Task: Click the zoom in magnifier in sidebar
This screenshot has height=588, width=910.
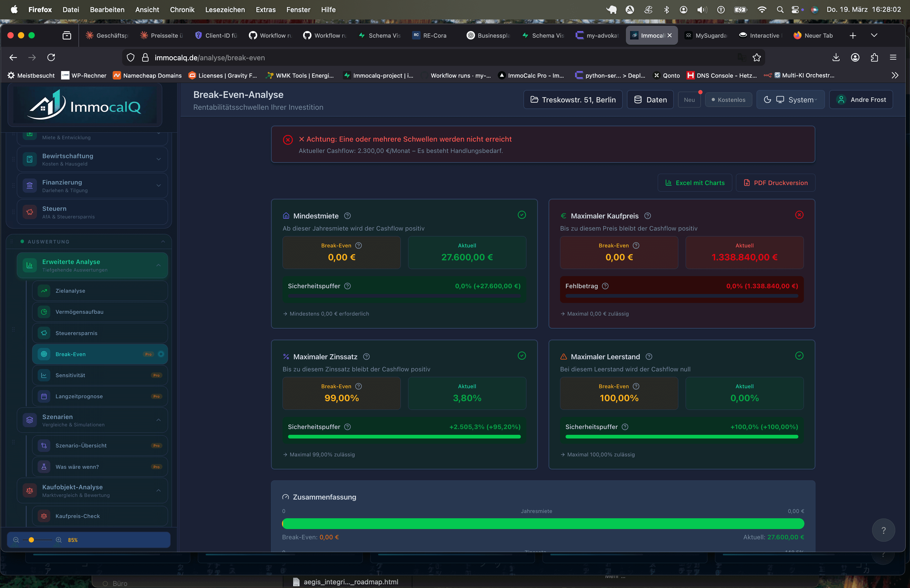Action: pyautogui.click(x=59, y=540)
